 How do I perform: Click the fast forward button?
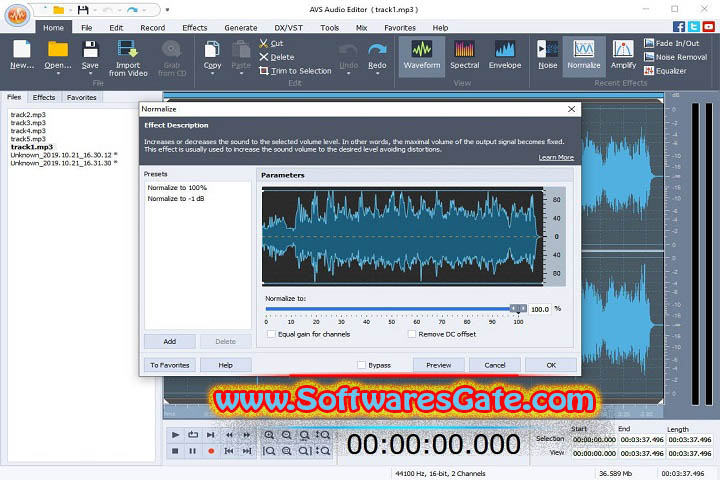(x=247, y=435)
